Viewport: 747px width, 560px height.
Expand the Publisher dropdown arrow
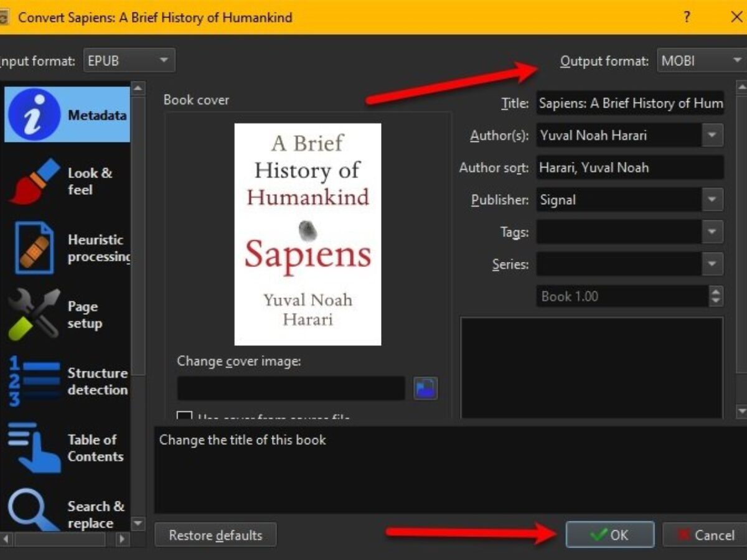tap(712, 200)
